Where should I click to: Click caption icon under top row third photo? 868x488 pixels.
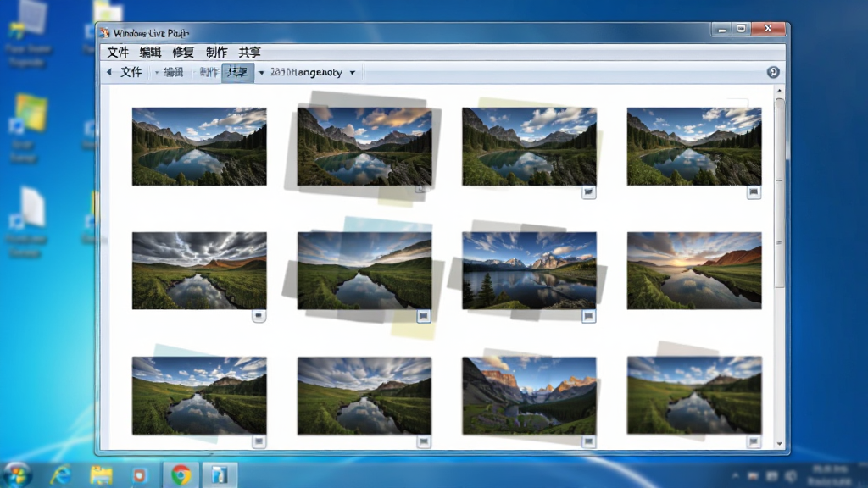coord(588,192)
